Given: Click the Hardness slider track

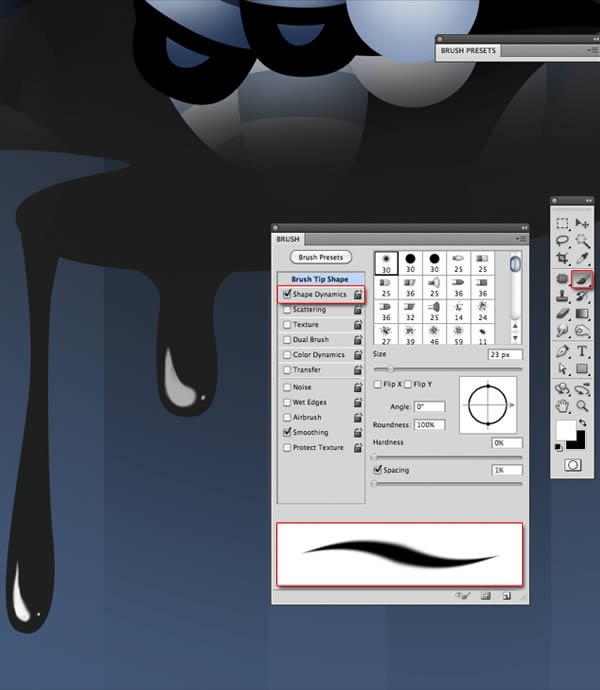Looking at the screenshot, I should (448, 458).
